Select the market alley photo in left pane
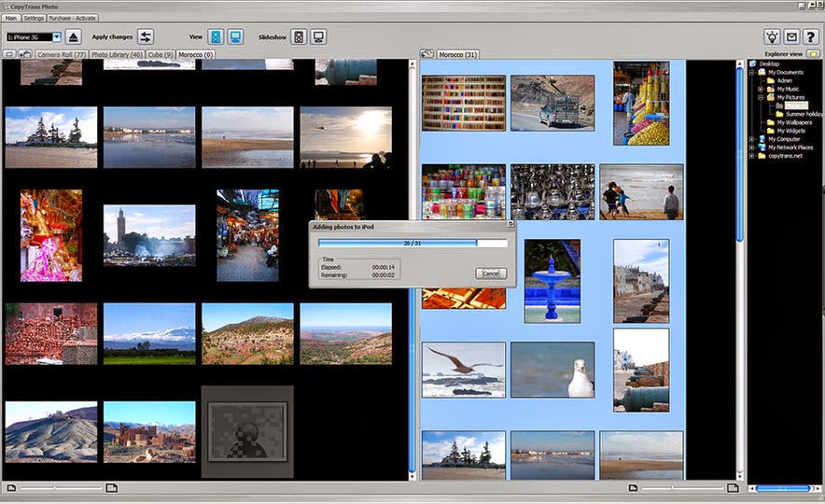Viewport: 825px width, 504px height. coord(248,235)
